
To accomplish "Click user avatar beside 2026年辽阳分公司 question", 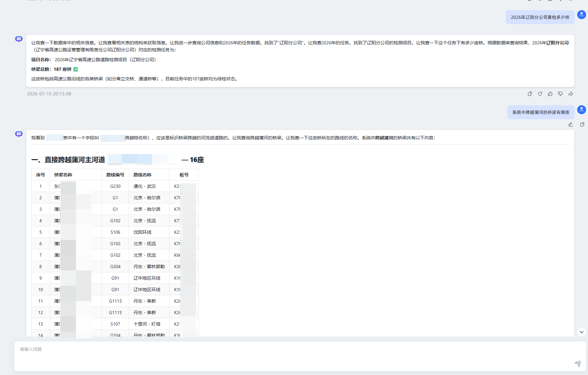I will coord(582,15).
